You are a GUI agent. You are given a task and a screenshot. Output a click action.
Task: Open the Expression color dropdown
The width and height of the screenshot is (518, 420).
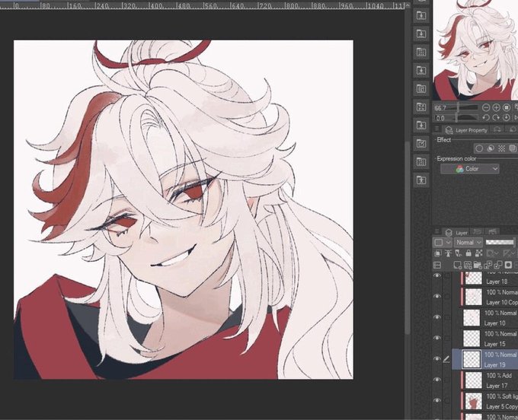[470, 169]
